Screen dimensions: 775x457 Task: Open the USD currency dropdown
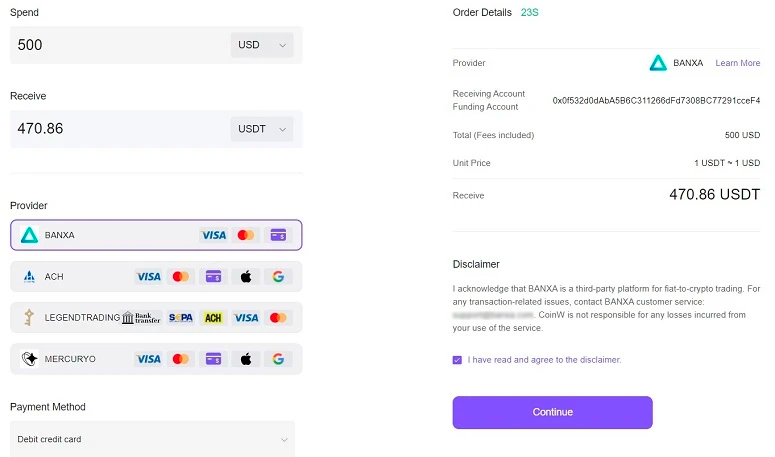[x=261, y=45]
